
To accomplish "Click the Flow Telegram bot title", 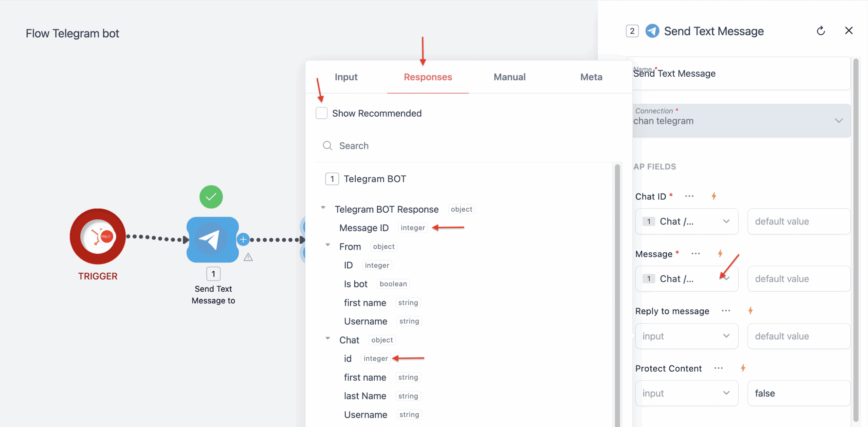I will pyautogui.click(x=72, y=33).
